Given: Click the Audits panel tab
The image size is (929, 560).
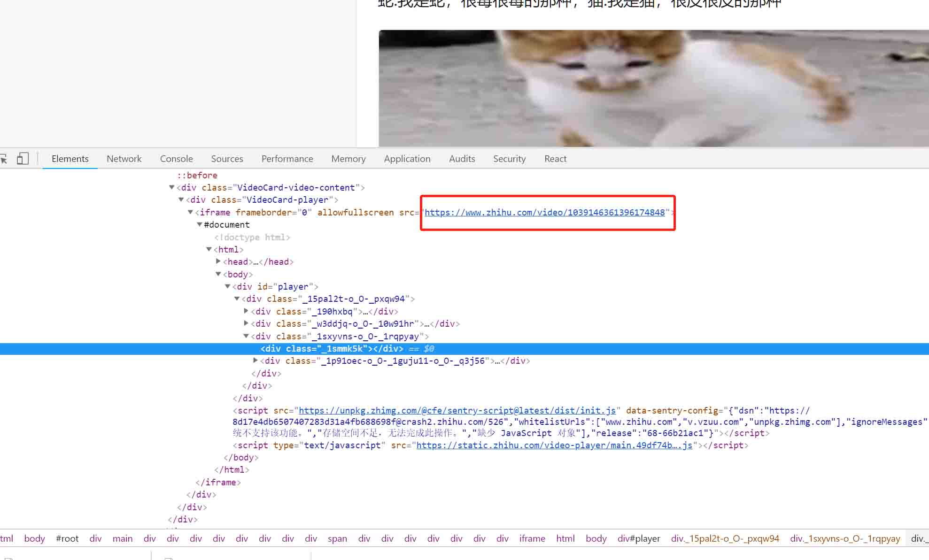Looking at the screenshot, I should tap(462, 158).
